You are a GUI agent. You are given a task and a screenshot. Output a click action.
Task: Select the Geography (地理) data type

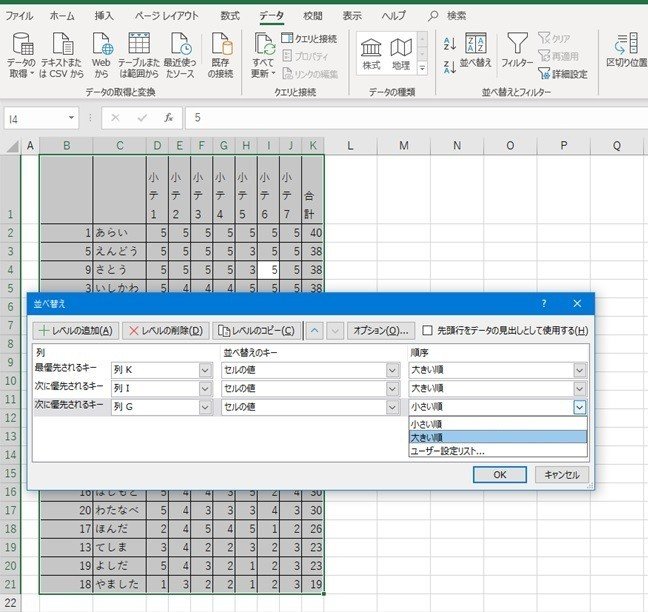[x=401, y=54]
